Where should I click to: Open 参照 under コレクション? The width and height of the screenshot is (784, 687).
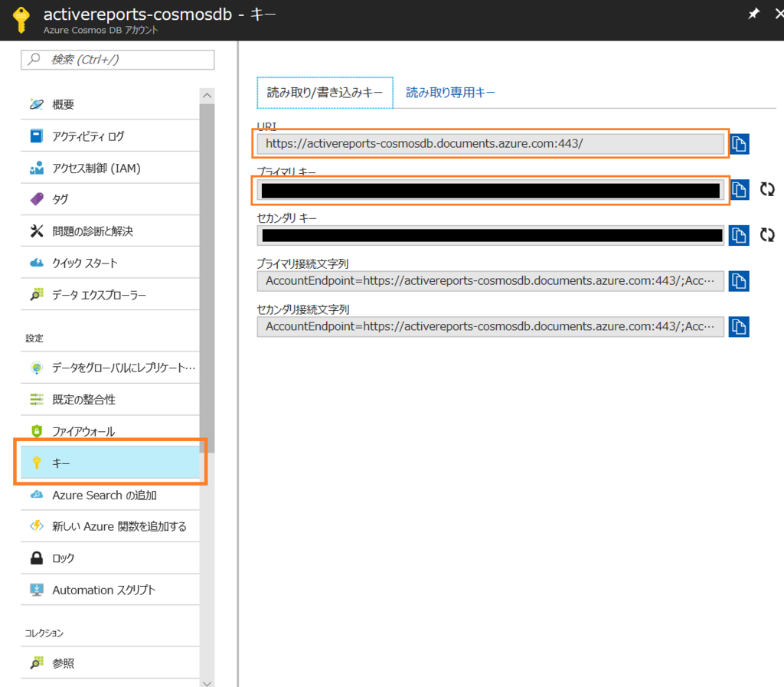coord(110,663)
